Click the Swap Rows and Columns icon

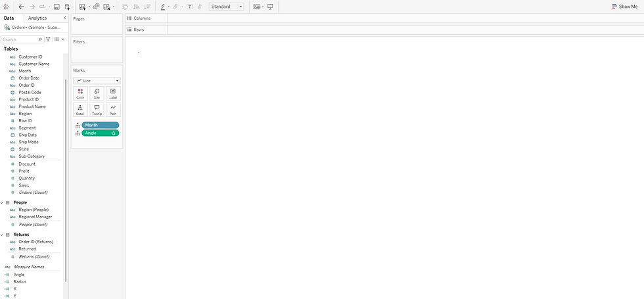126,7
